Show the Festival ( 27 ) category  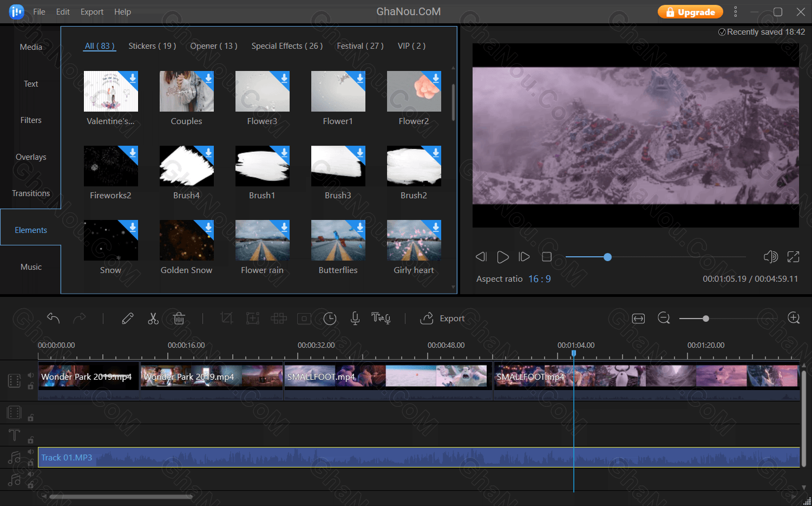(360, 46)
